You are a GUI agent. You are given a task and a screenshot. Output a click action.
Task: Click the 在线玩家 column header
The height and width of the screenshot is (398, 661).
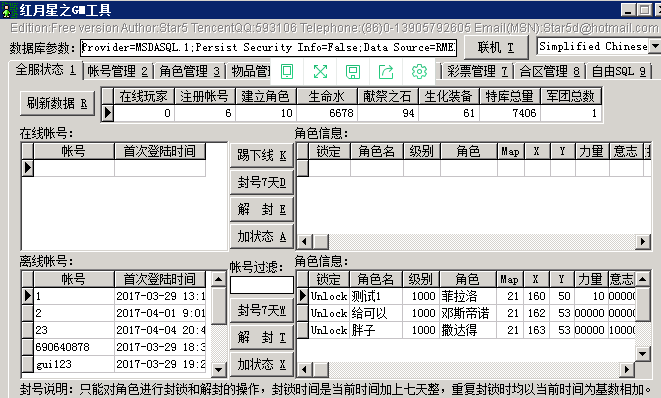(144, 97)
